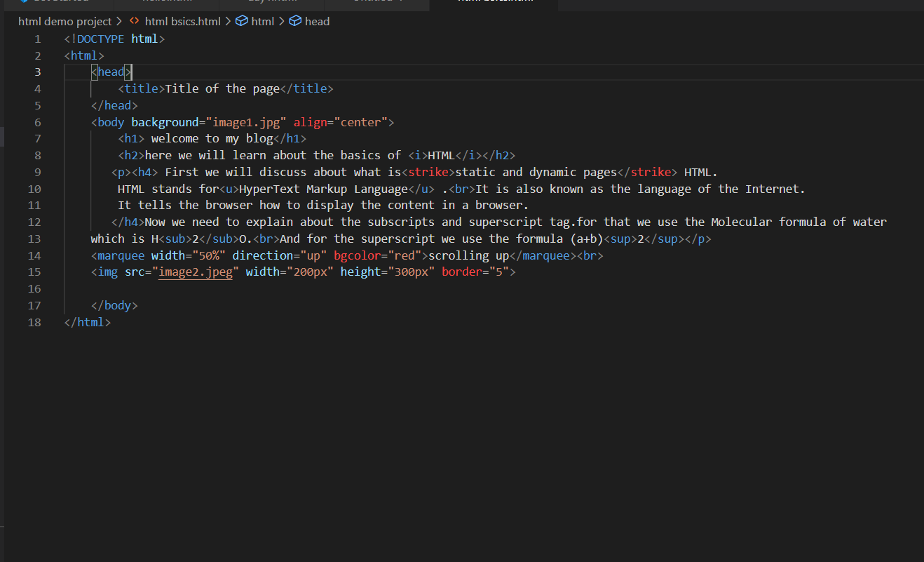
Task: Click 'Title of the page' text
Action: pos(222,88)
